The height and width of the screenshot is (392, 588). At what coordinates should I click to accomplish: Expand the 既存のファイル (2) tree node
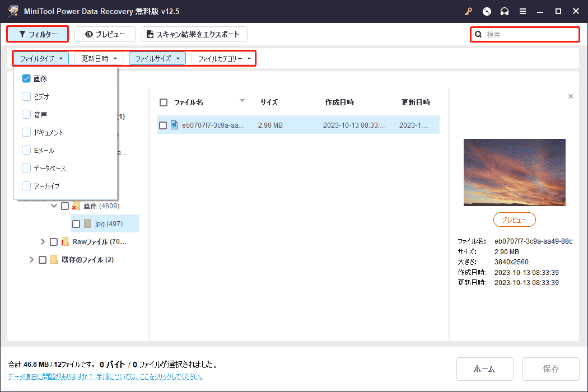coord(31,260)
